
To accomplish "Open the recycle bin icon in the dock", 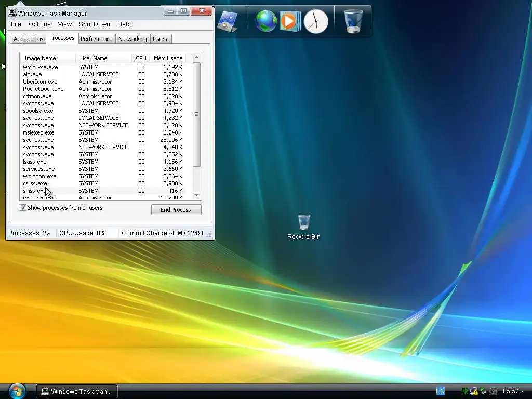I will click(x=353, y=21).
